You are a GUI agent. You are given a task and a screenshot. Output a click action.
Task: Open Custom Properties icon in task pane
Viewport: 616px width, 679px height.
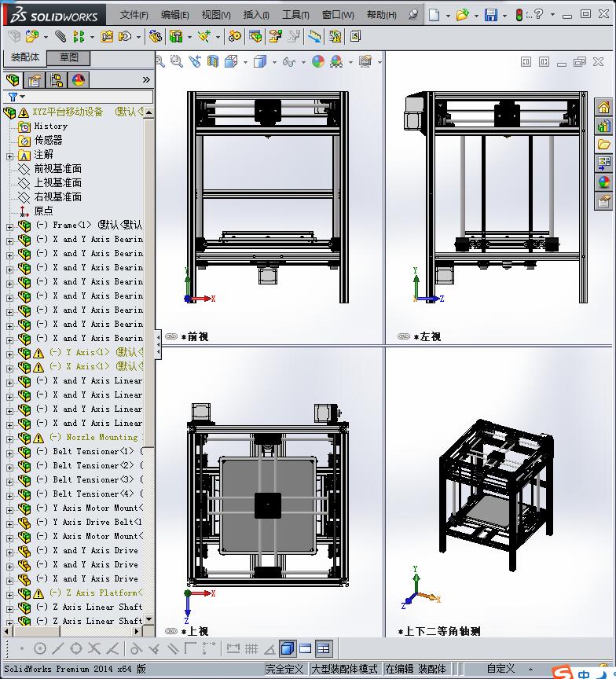[x=603, y=201]
